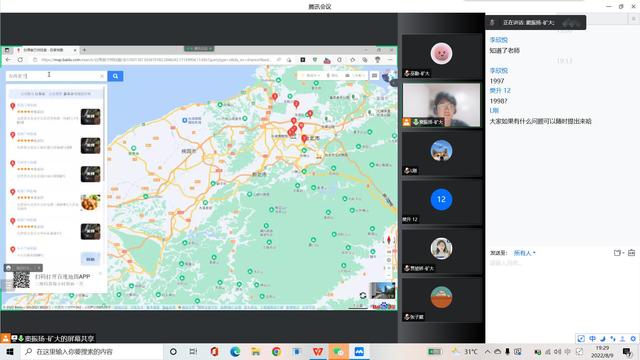Reload the shared browser page

click(x=20, y=60)
